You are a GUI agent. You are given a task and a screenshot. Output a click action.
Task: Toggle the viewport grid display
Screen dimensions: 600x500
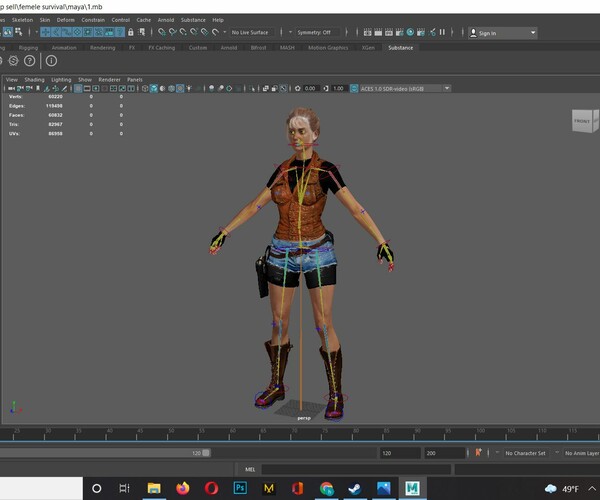pyautogui.click(x=78, y=89)
